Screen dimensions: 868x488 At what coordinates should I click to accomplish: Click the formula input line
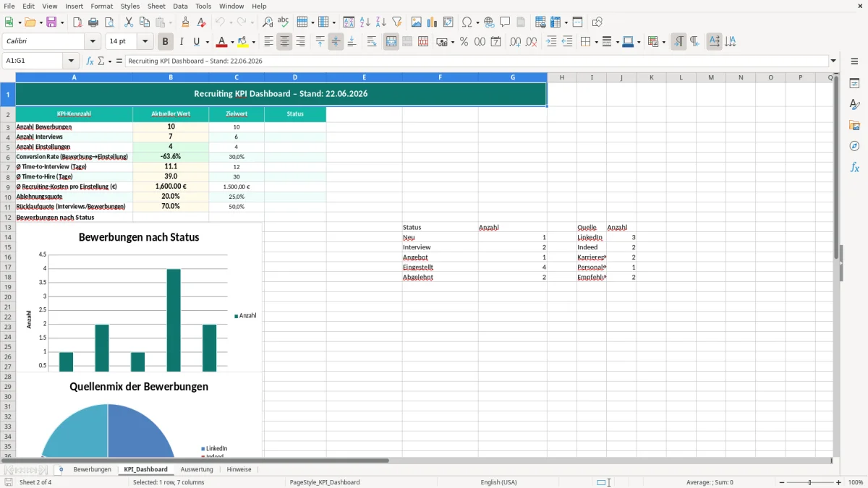click(476, 61)
